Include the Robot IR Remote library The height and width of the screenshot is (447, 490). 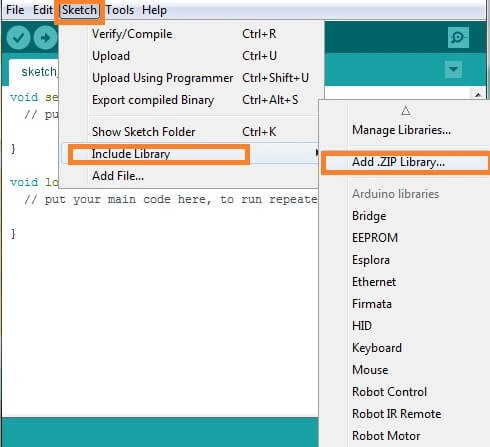(397, 414)
